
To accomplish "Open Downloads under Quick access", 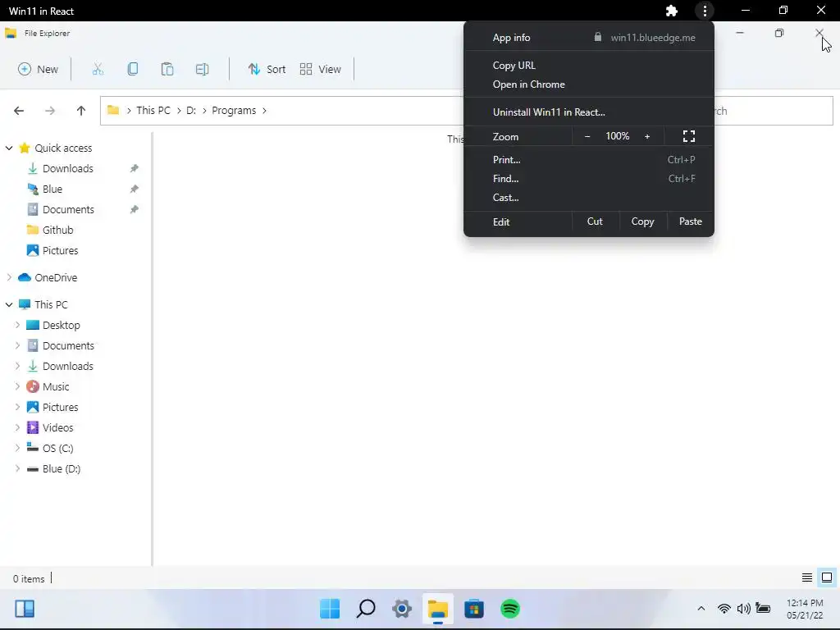I will (67, 169).
